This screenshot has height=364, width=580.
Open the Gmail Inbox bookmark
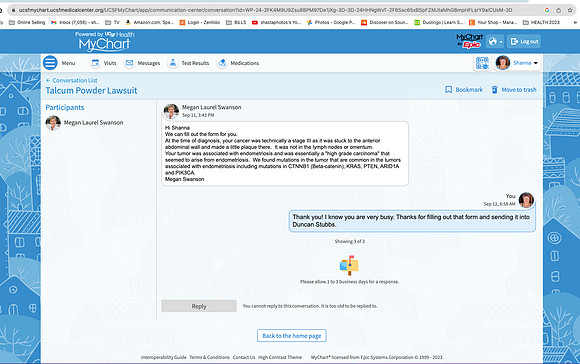pos(75,23)
